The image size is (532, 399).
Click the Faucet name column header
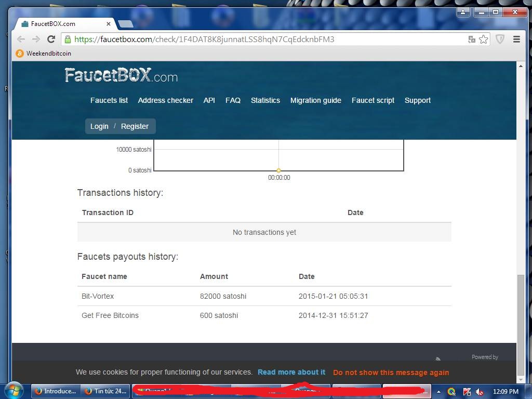[104, 276]
